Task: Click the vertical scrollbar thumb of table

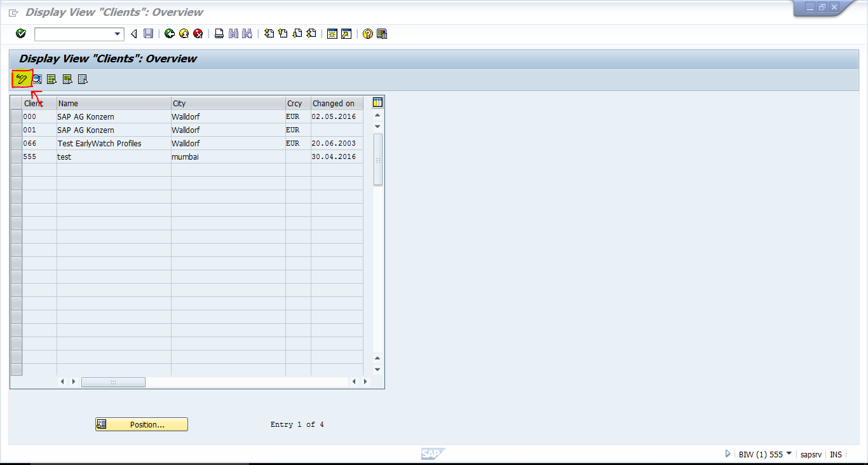Action: [x=378, y=160]
